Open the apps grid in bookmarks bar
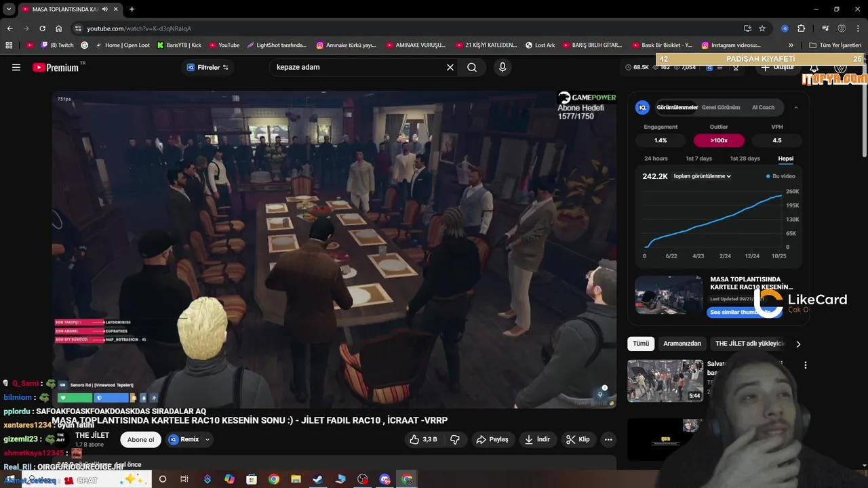 (x=9, y=45)
